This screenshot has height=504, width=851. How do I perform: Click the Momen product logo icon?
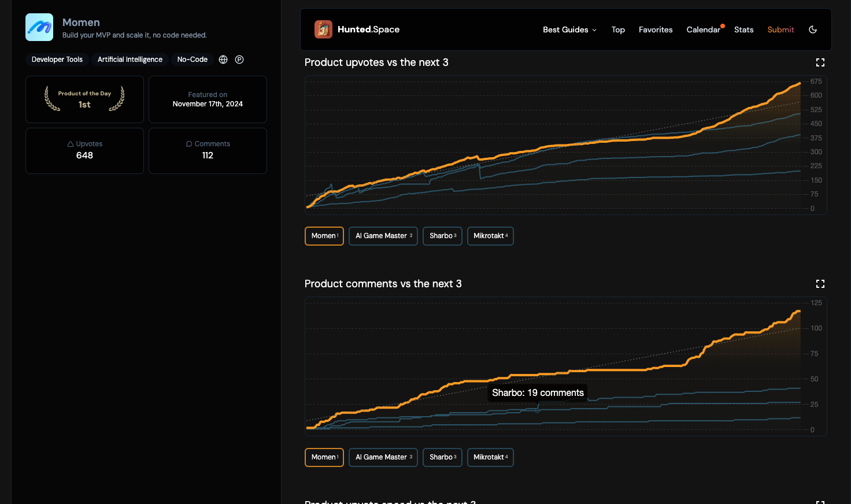[x=39, y=27]
